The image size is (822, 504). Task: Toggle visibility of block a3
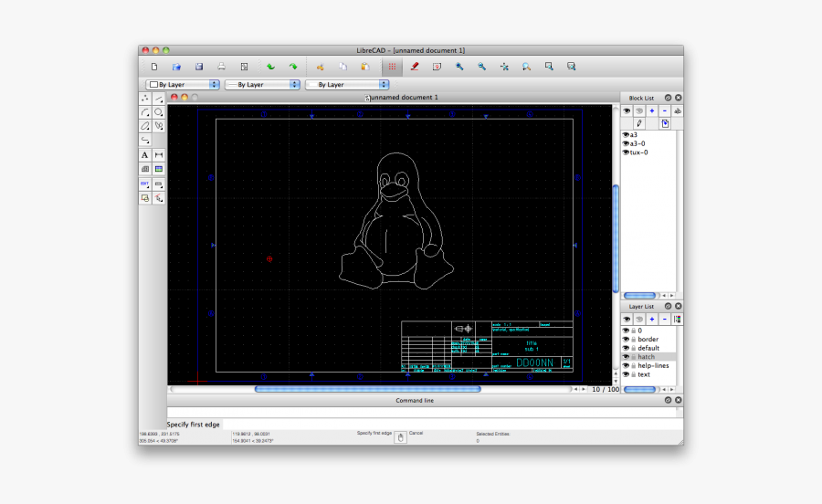[626, 134]
